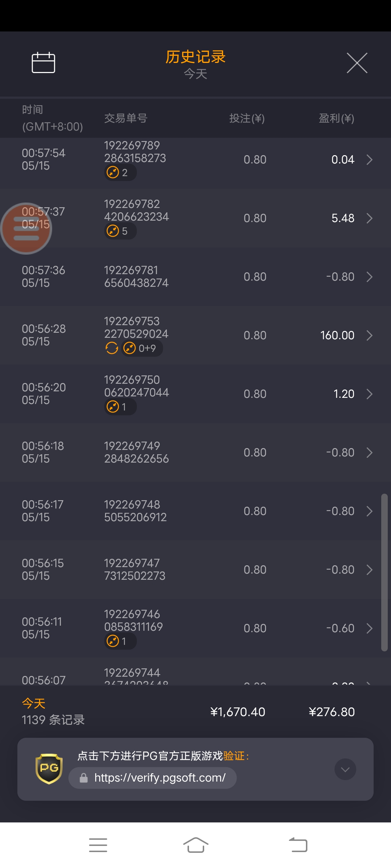Click the orange respin circle icon
391x868 pixels.
click(x=112, y=348)
